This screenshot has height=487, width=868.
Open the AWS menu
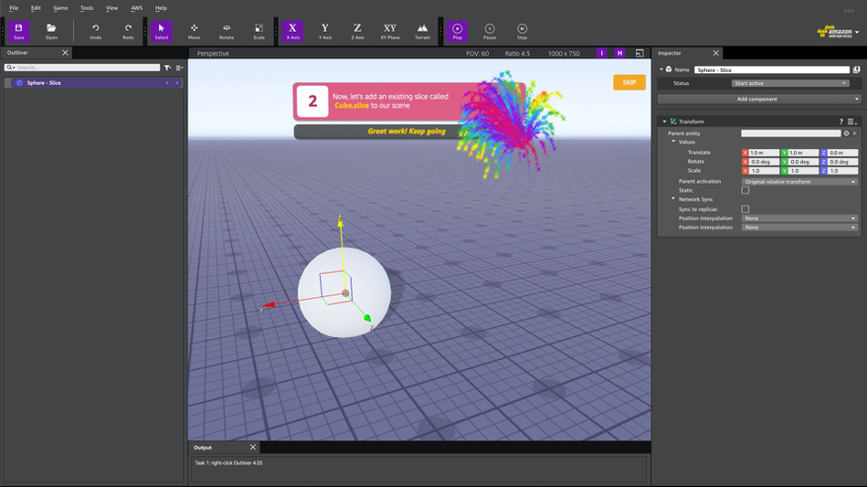tap(136, 8)
